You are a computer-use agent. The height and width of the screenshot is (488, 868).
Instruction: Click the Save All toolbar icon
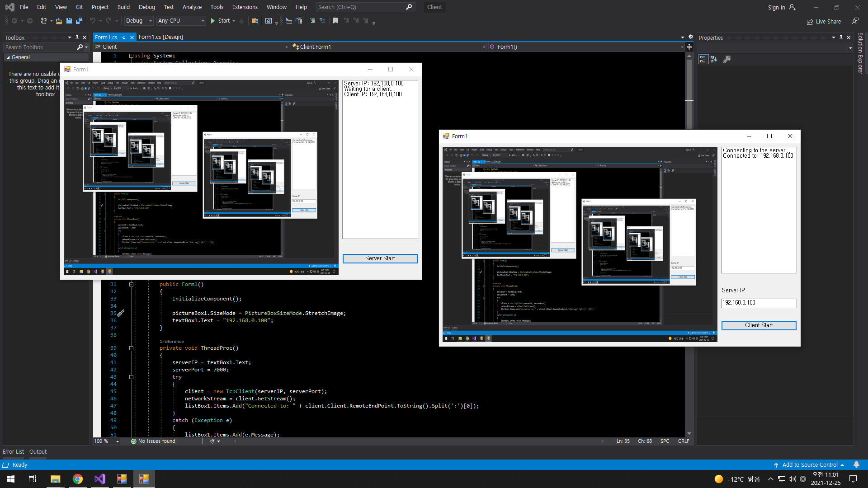(x=79, y=21)
